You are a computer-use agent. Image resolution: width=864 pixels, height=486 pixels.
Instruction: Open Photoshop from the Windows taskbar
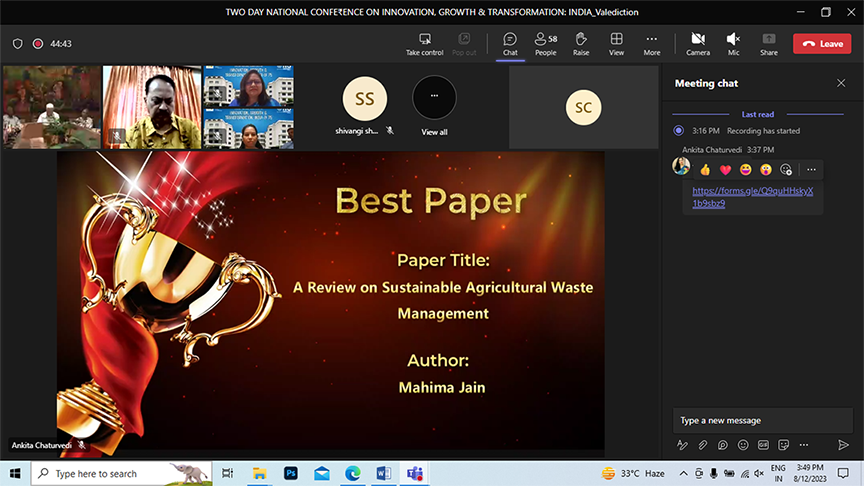coord(290,473)
